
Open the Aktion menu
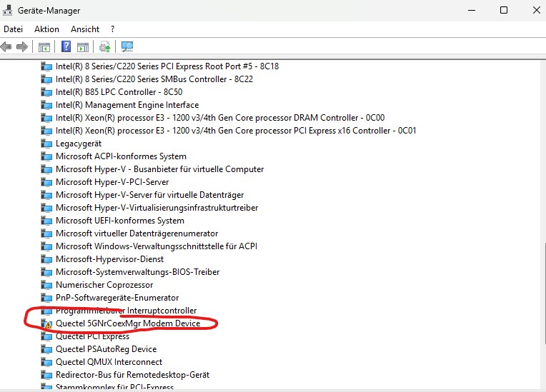(x=46, y=29)
